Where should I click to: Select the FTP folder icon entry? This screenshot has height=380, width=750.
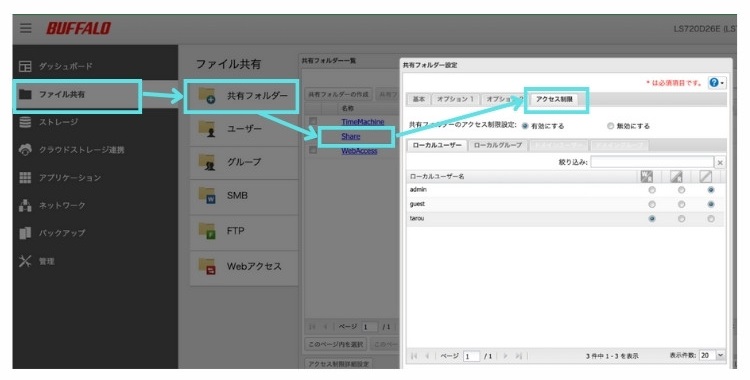tap(243, 231)
